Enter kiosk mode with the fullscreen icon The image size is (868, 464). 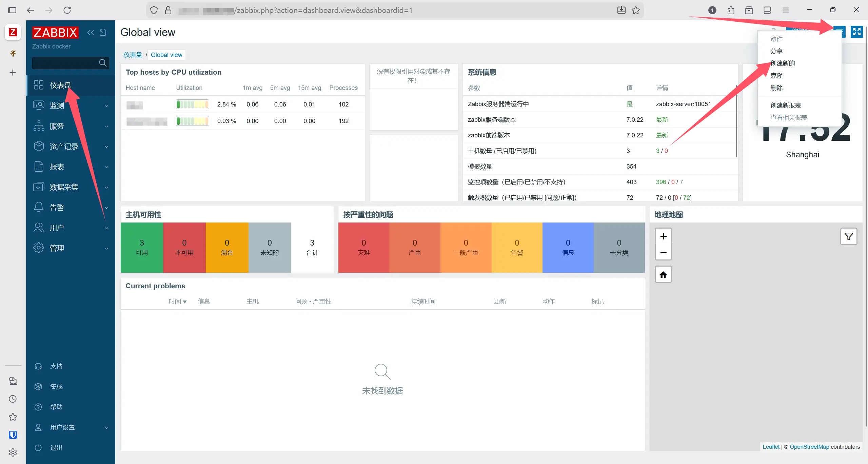tap(856, 32)
